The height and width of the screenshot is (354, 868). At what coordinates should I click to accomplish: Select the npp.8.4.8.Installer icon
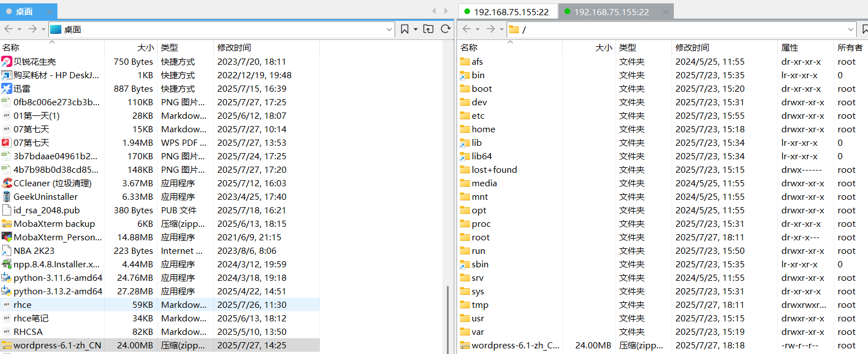pos(7,264)
